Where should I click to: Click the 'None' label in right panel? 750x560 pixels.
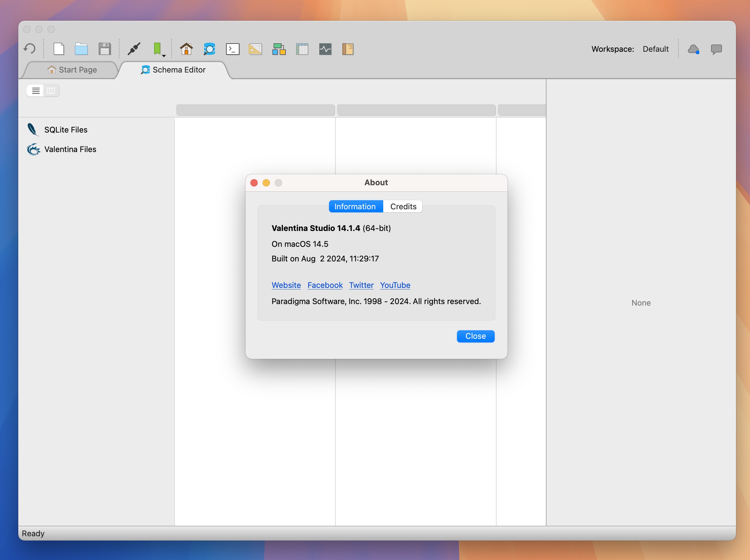tap(641, 303)
